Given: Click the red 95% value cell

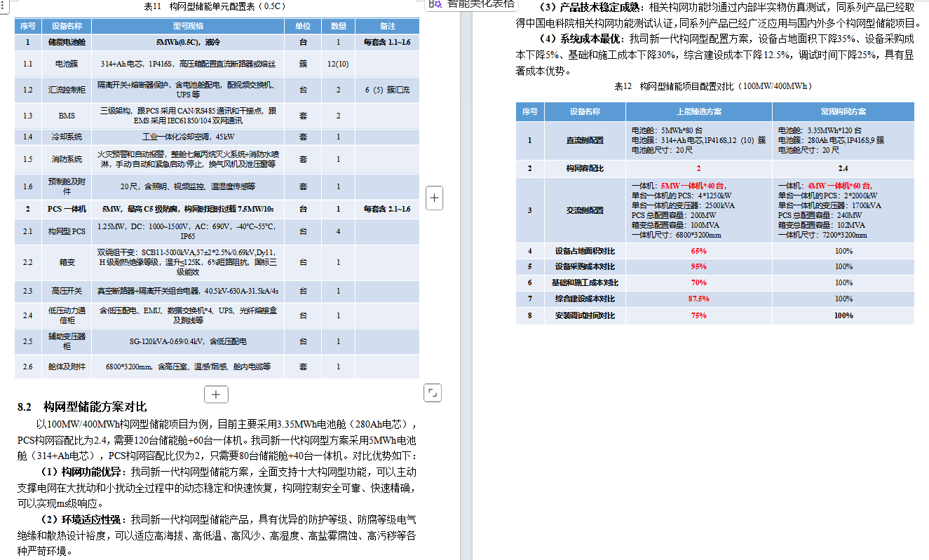Looking at the screenshot, I should [699, 266].
